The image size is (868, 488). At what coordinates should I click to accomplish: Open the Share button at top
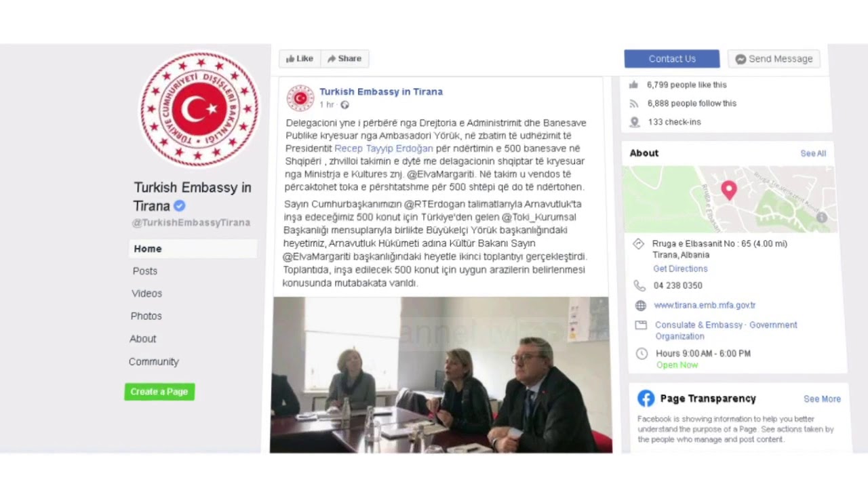click(x=344, y=59)
